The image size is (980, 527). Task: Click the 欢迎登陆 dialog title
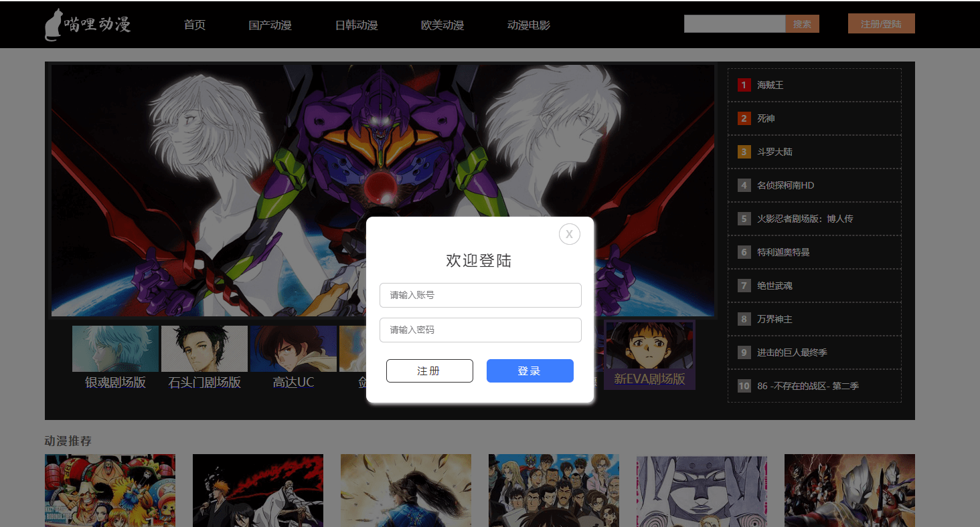479,261
